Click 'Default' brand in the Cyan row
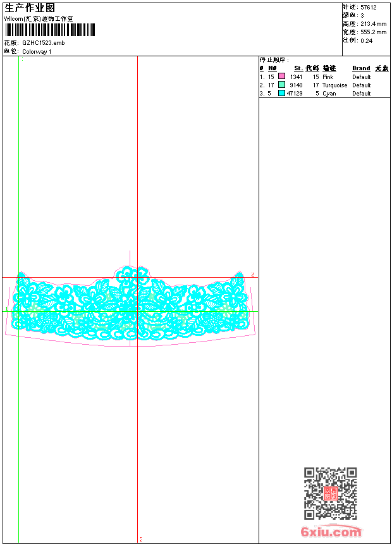Viewport: 392px width, 544px height. [362, 94]
